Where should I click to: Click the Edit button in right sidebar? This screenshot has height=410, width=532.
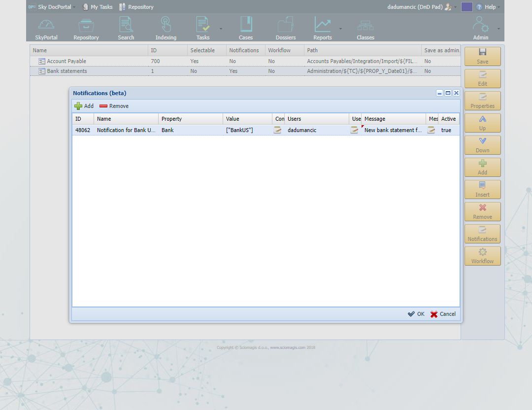pyautogui.click(x=482, y=78)
